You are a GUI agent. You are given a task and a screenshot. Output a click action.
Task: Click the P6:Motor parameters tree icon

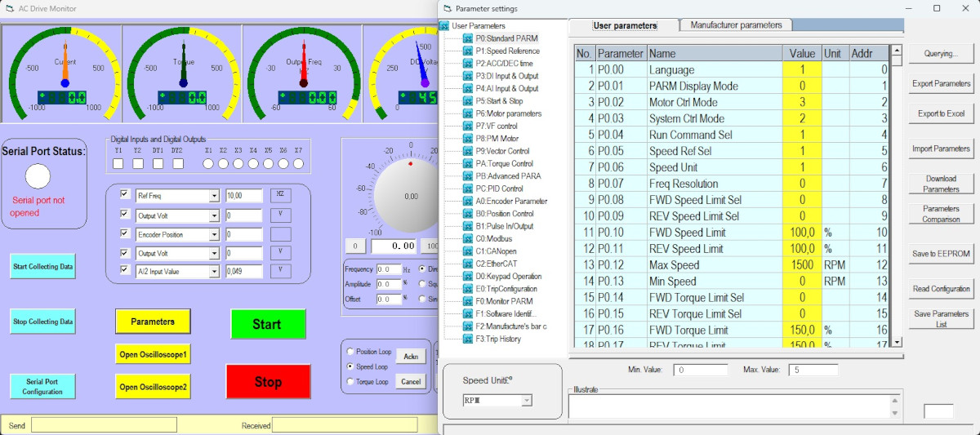pyautogui.click(x=468, y=113)
